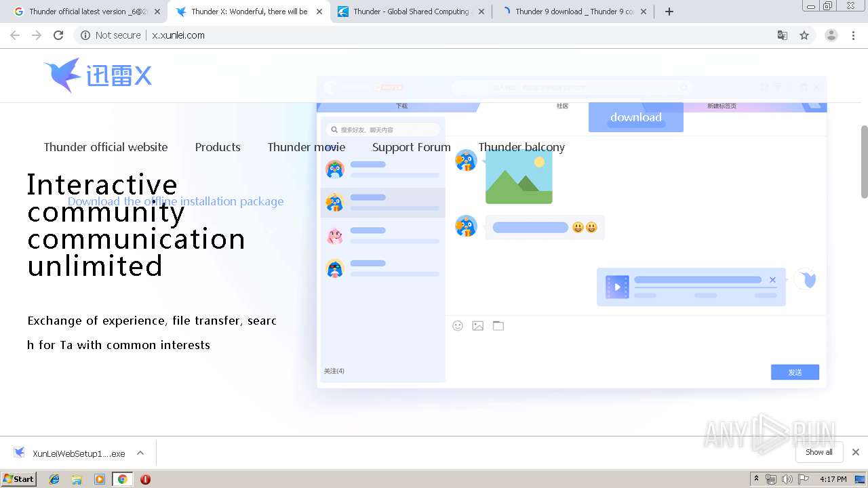Click the Thunder X logo
This screenshot has width=868, height=488.
click(98, 75)
